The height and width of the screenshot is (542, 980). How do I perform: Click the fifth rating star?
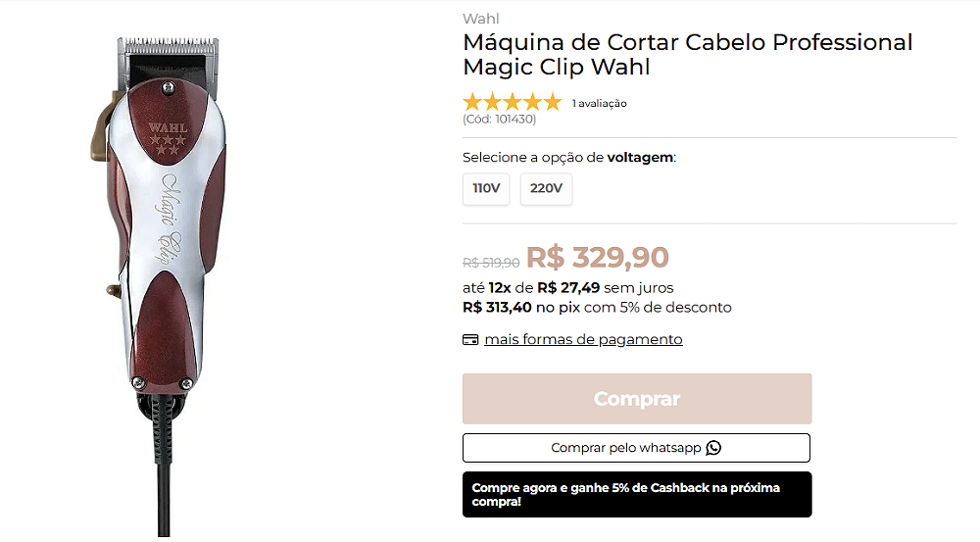tap(553, 101)
